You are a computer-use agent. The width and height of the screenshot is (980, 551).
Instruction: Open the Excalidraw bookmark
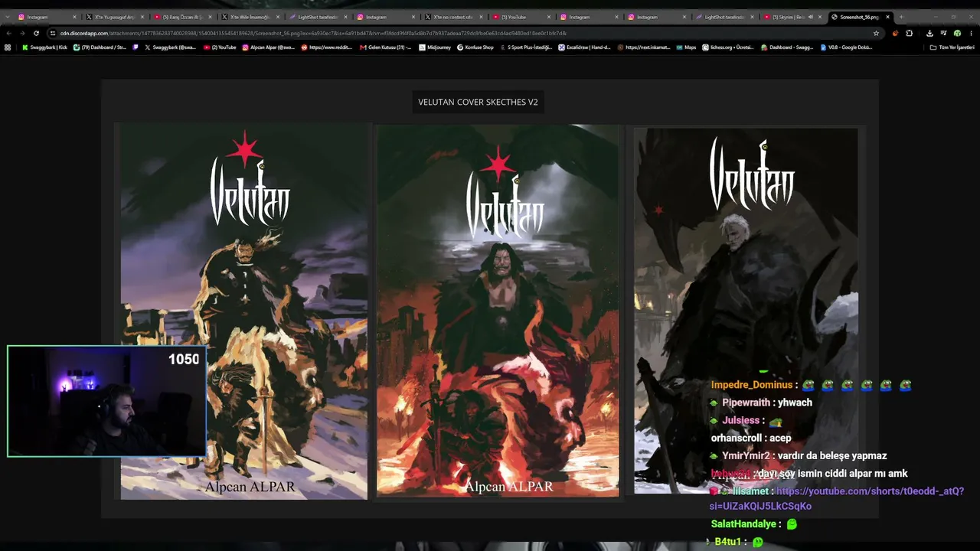click(585, 47)
